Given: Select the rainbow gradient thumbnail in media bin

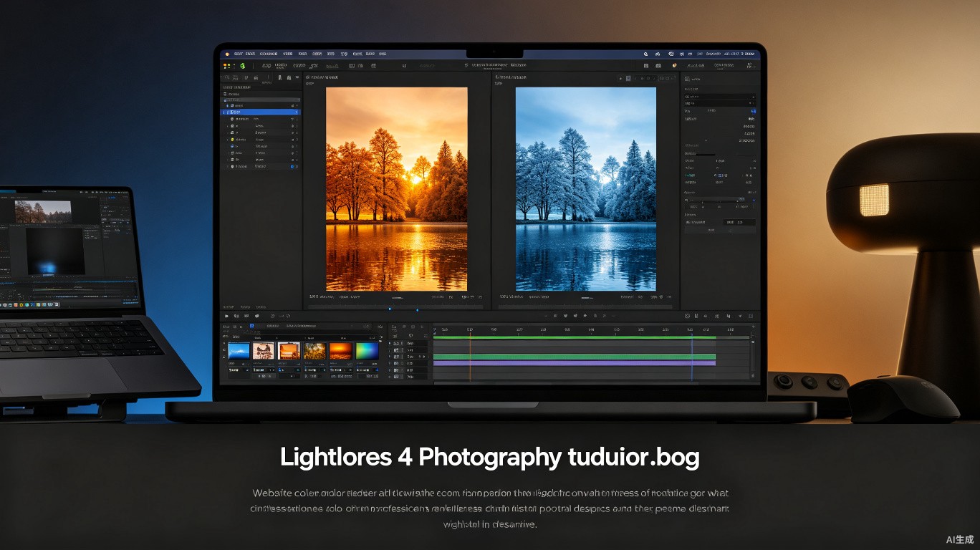Looking at the screenshot, I should (367, 351).
